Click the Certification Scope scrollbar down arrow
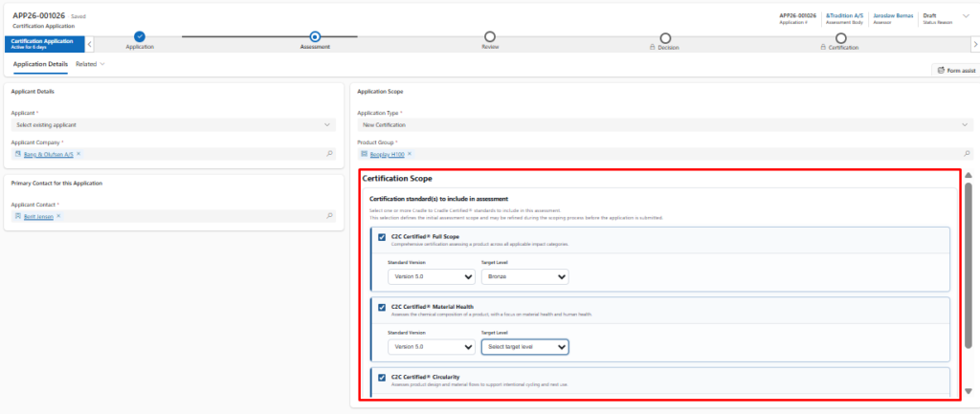 tap(969, 390)
